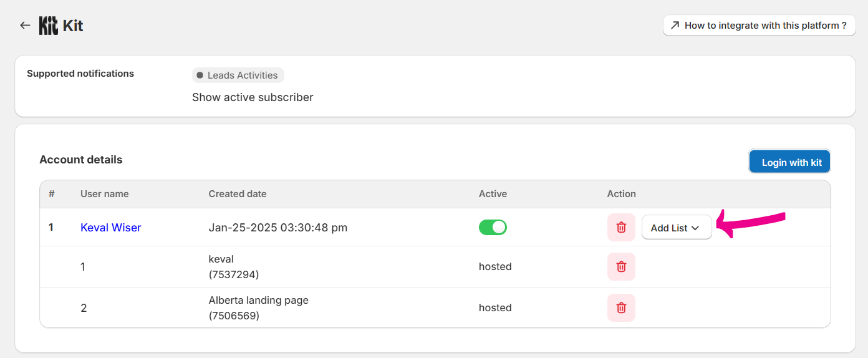This screenshot has height=358, width=868.
Task: Click the 'Account details' heading
Action: (x=81, y=160)
